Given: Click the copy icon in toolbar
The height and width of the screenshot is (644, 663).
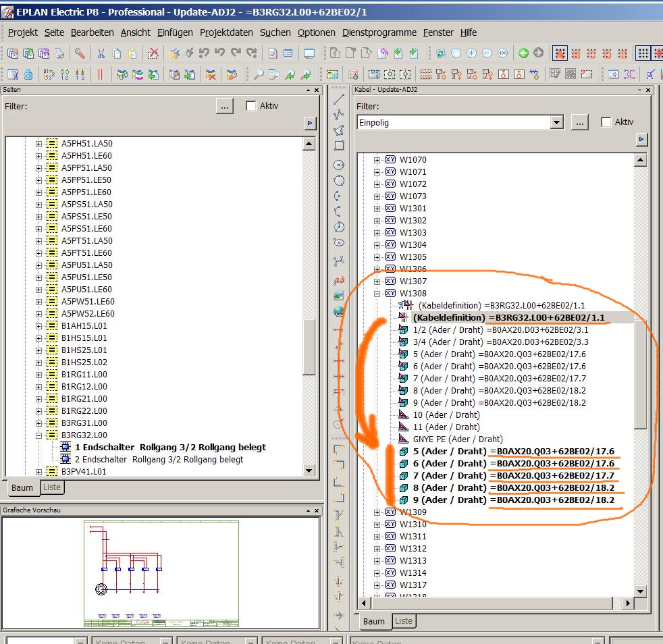Looking at the screenshot, I should (x=117, y=53).
